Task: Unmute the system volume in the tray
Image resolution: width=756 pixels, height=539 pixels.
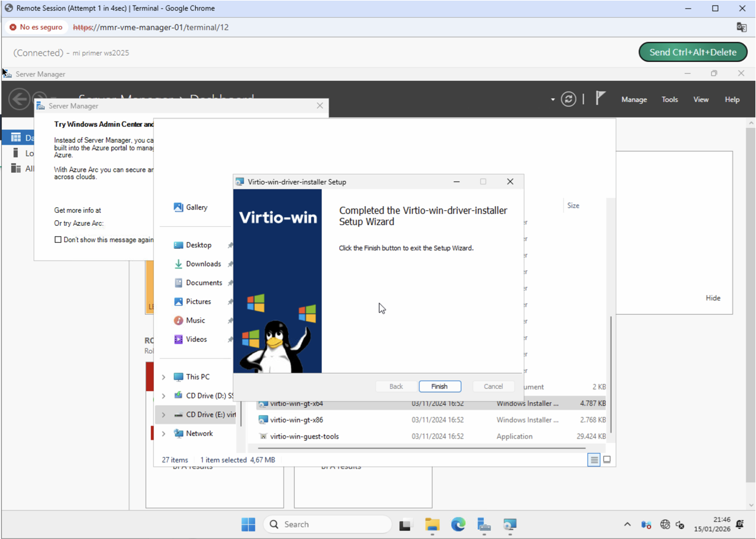Action: (679, 525)
